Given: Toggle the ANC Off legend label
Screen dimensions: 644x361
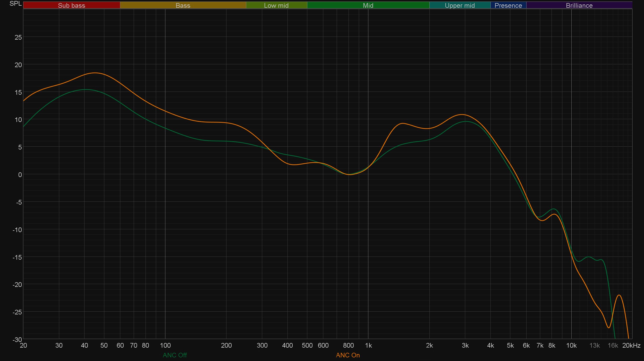Looking at the screenshot, I should (x=175, y=355).
